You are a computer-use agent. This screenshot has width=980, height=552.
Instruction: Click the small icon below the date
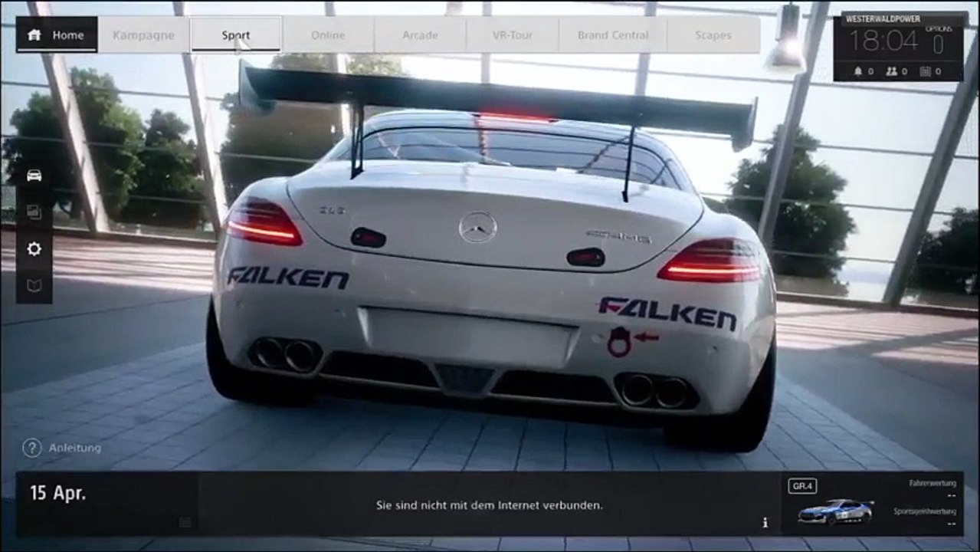[x=184, y=522]
